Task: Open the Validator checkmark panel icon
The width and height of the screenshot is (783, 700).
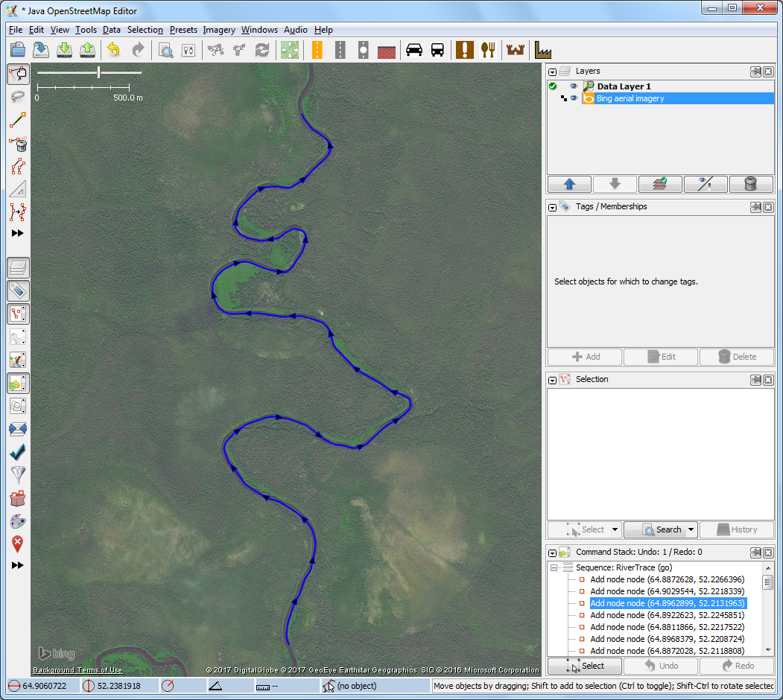Action: [18, 452]
